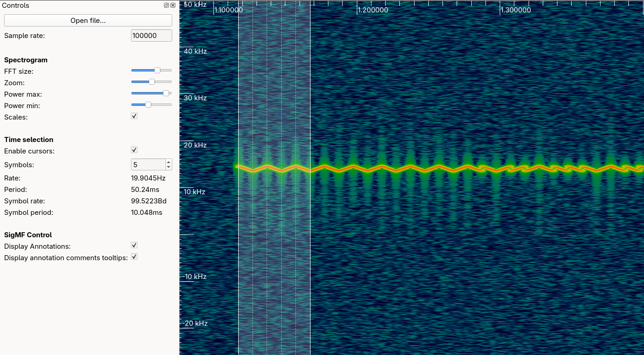This screenshot has height=355, width=644.
Task: Click the right time selection cursor line
Action: tap(310, 229)
